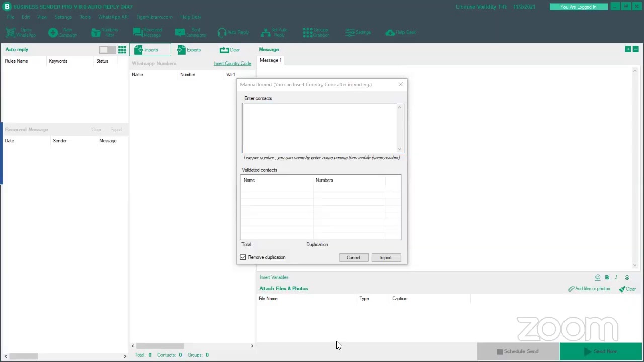644x362 pixels.
Task: Open the File menu
Action: pos(10,17)
